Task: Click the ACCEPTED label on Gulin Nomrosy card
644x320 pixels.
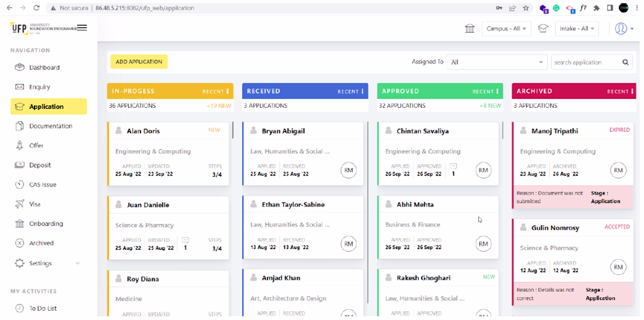Action: click(x=617, y=226)
